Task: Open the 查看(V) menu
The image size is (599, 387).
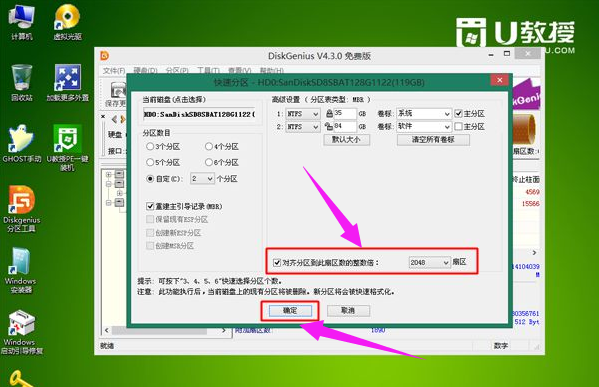Action: click(240, 71)
